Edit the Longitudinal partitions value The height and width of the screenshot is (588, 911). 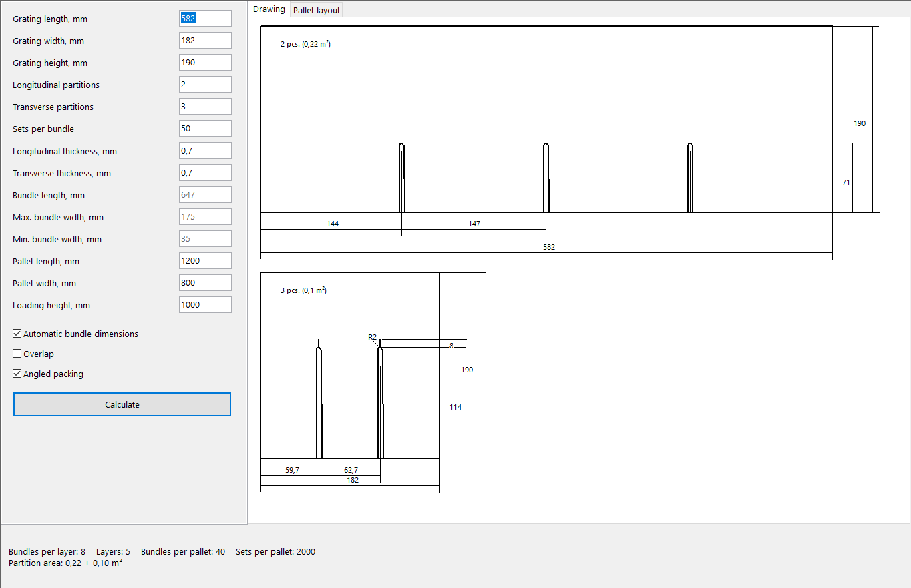(205, 85)
